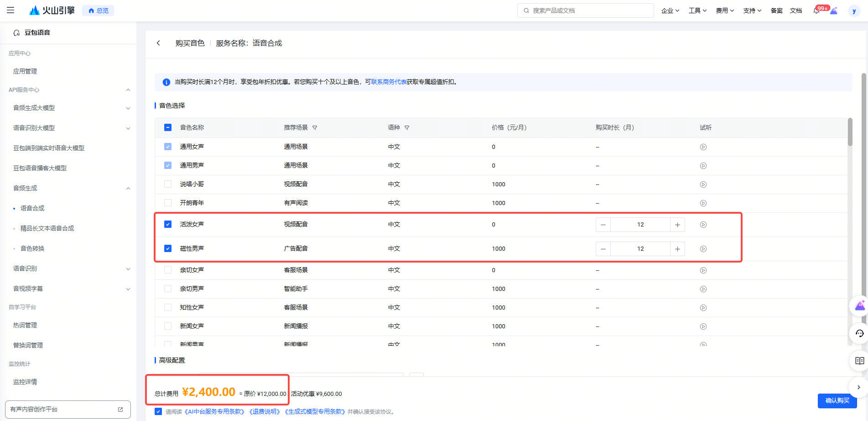Click the search products or docs field
Viewport: 868px width, 421px height.
tap(586, 11)
